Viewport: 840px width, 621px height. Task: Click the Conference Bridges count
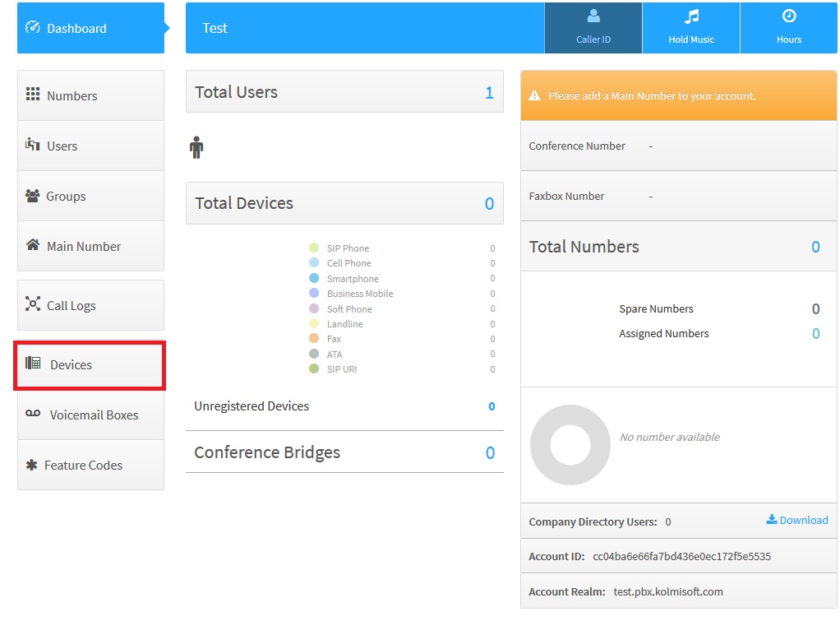point(490,453)
